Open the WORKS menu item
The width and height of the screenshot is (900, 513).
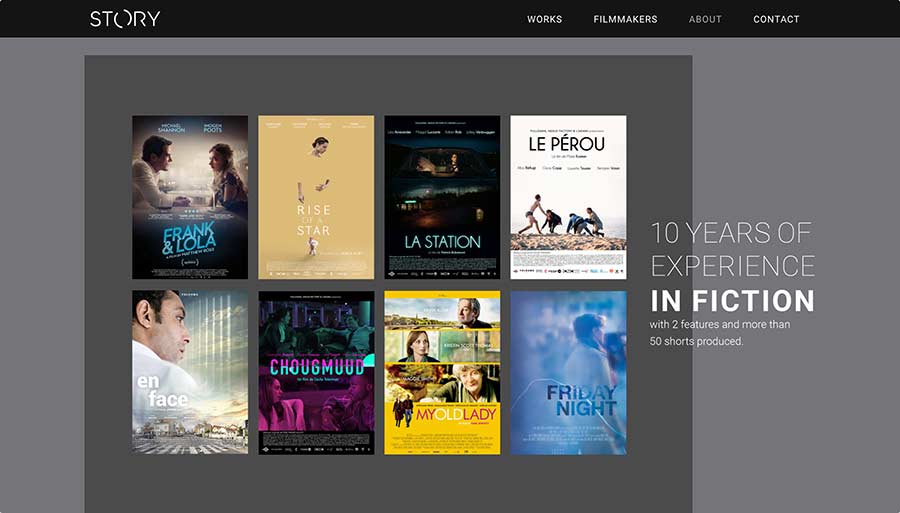point(545,19)
